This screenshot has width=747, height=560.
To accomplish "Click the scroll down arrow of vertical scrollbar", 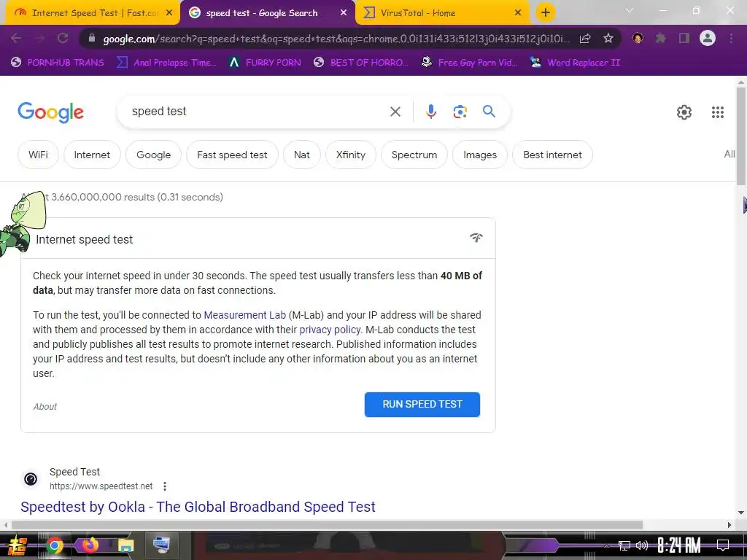I will coord(741,513).
